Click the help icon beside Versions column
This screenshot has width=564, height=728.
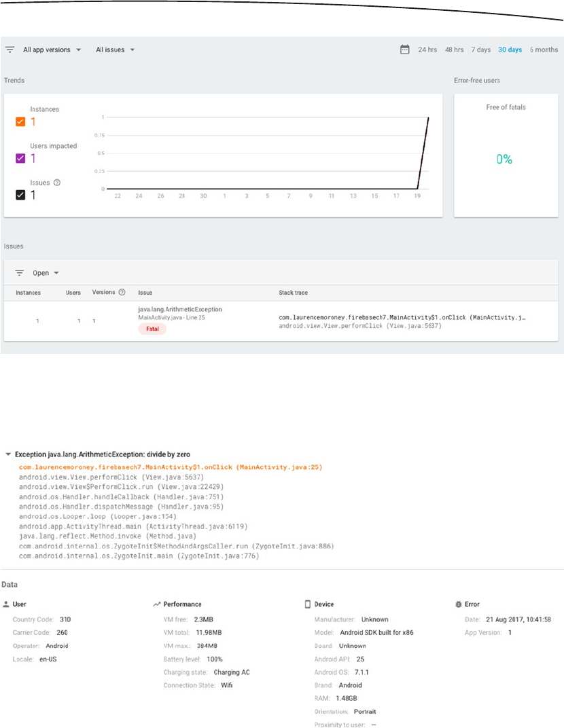(x=122, y=293)
